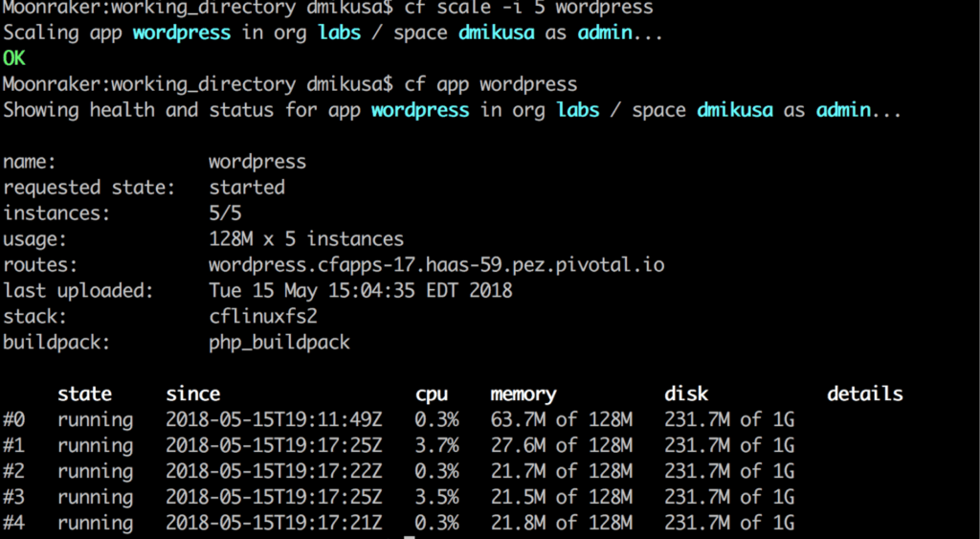Click the green OK status text
Image resolution: width=980 pixels, height=539 pixels.
[x=13, y=58]
